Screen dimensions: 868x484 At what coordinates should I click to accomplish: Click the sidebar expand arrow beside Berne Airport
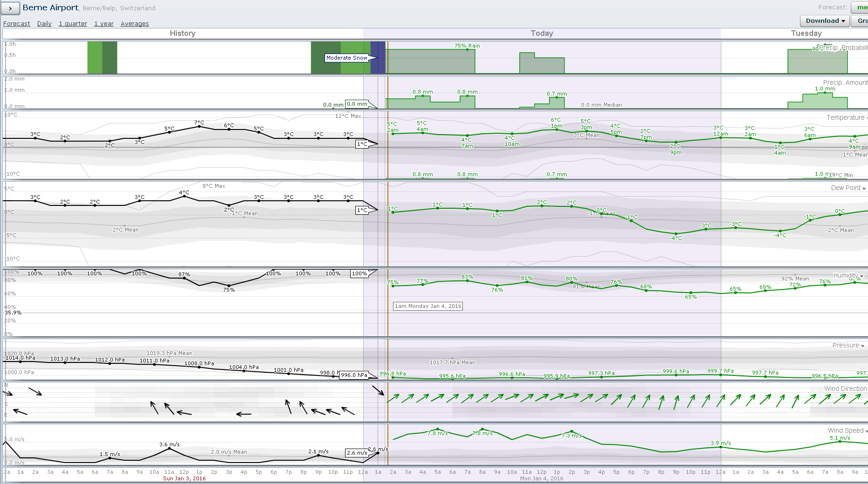[x=10, y=8]
